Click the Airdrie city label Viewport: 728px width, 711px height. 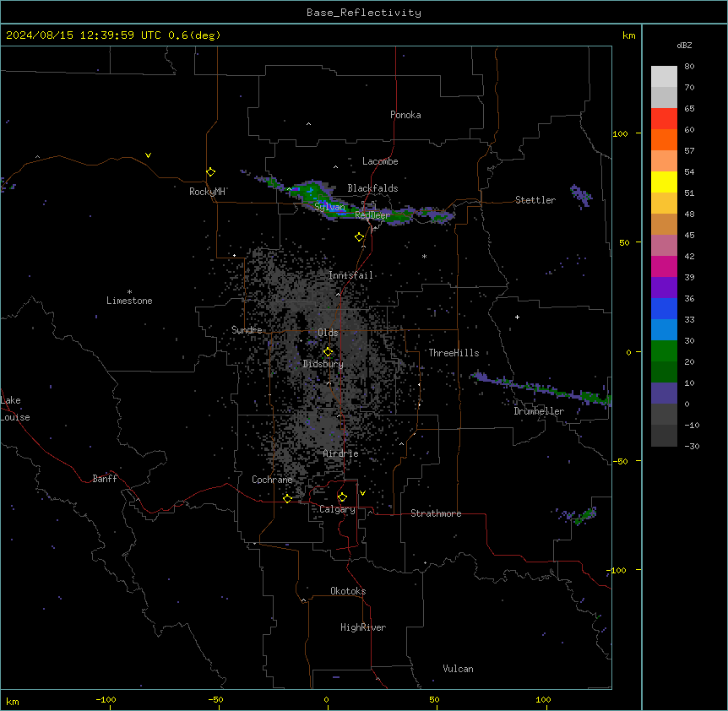[x=341, y=453]
